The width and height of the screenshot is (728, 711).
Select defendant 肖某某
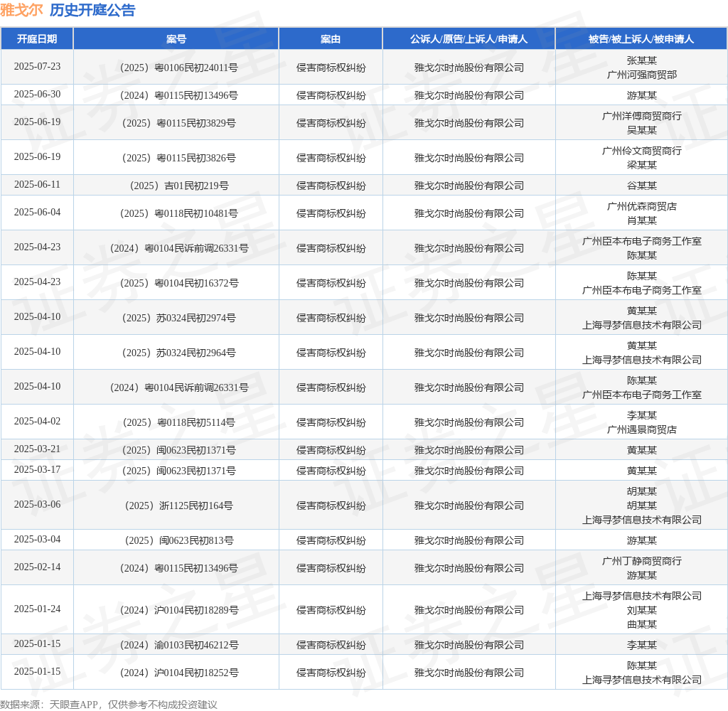(642, 220)
